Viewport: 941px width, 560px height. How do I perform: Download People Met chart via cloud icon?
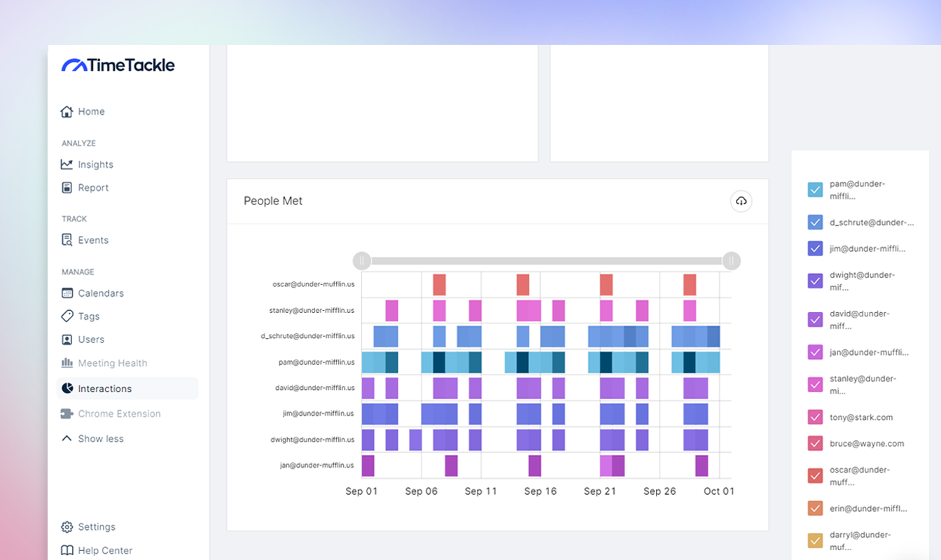(x=741, y=202)
